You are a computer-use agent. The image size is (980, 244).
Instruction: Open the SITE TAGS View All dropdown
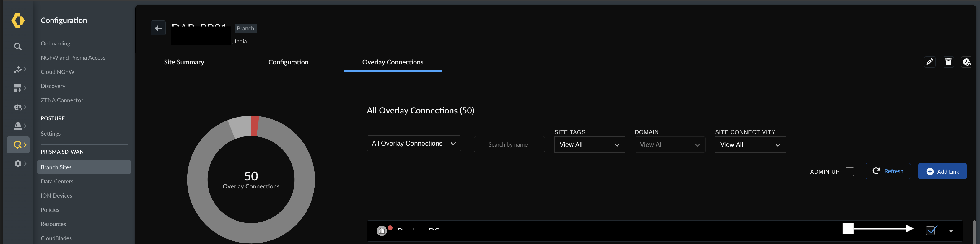(x=590, y=145)
